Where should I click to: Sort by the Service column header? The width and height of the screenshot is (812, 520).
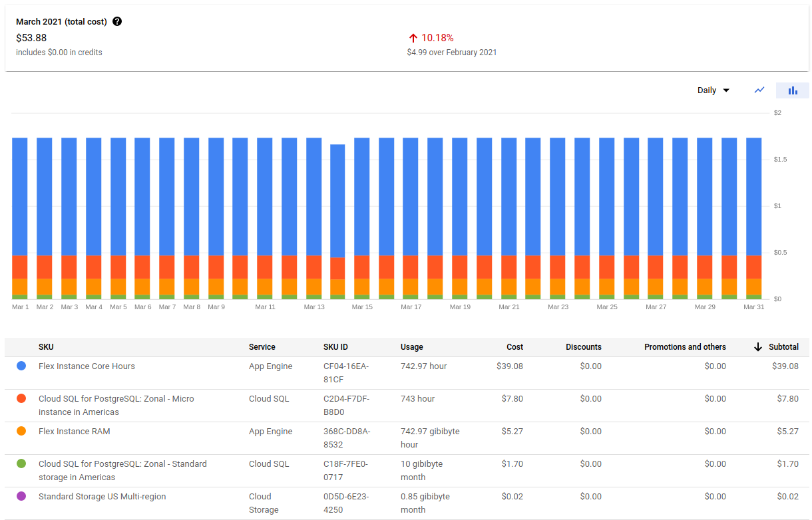click(x=262, y=346)
